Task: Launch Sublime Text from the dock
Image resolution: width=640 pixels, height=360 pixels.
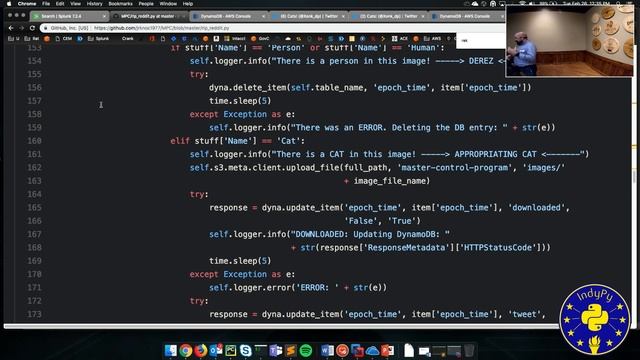Action: tap(291, 350)
